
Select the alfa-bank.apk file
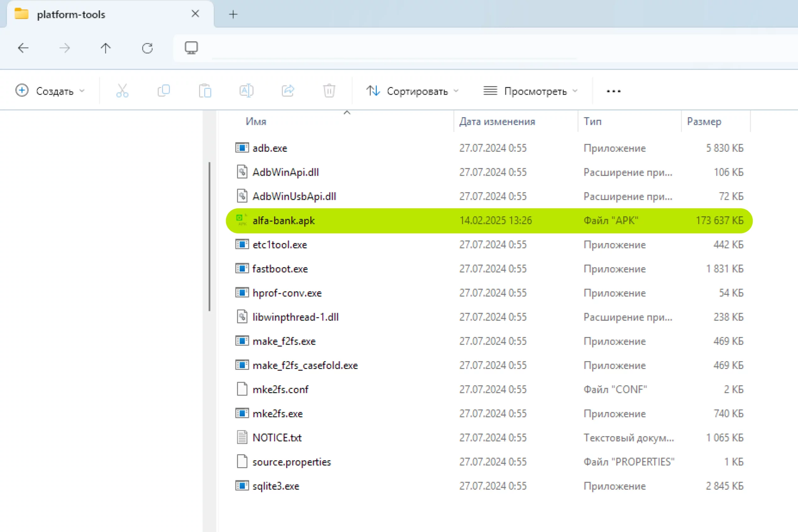click(x=284, y=221)
